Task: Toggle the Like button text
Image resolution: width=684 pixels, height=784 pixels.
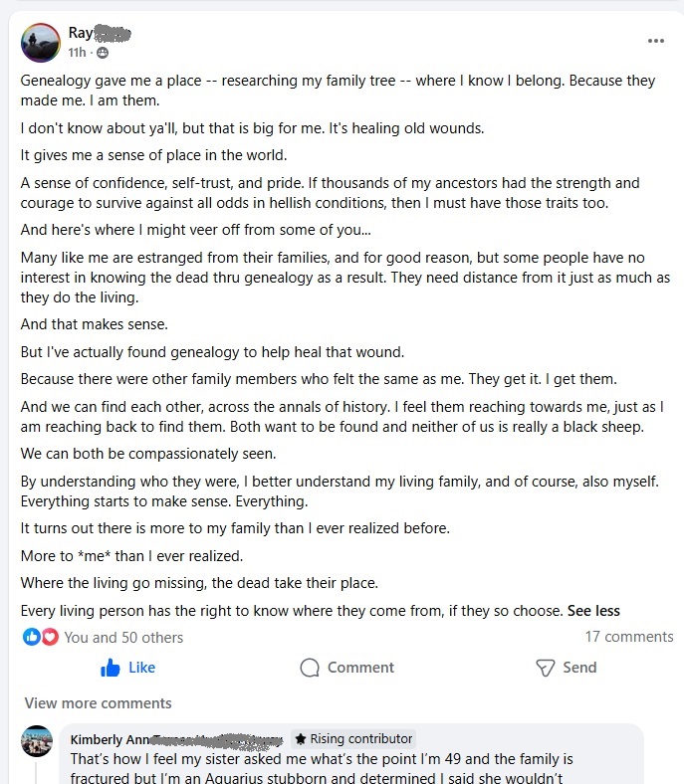Action: (141, 668)
